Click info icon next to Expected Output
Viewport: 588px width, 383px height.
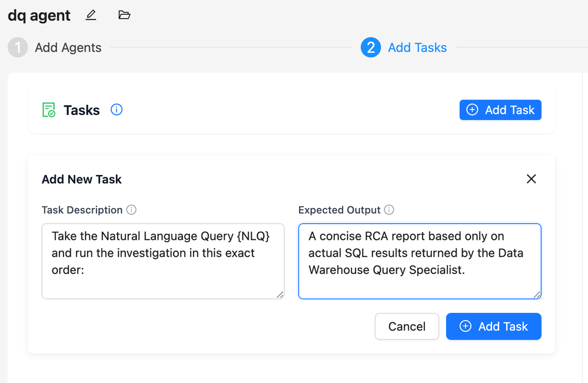tap(389, 210)
